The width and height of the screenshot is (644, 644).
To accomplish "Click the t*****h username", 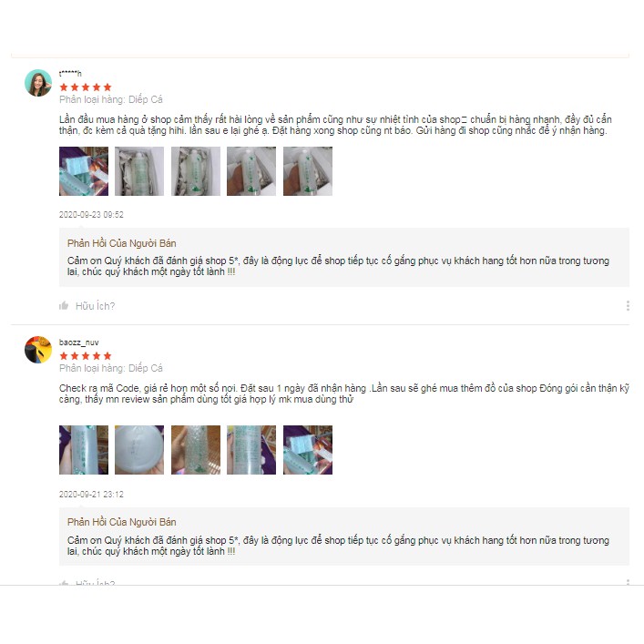I will (70, 74).
